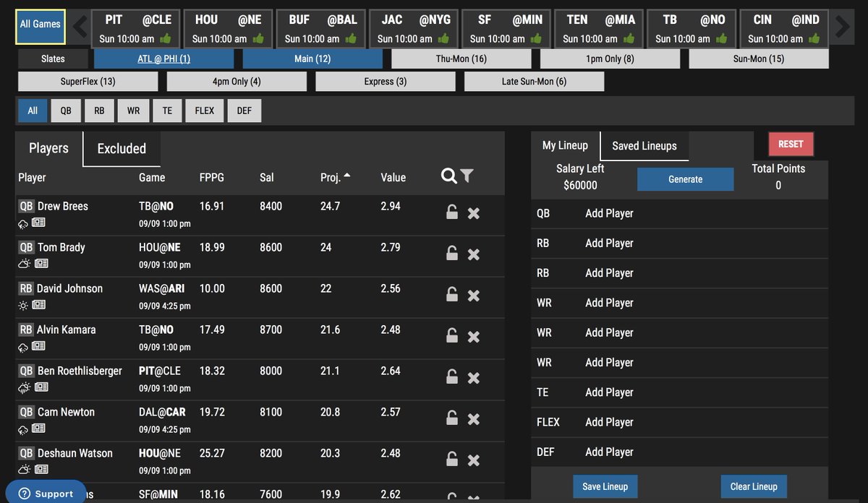Generate an optimized lineup
Screen dimensions: 868x503
(685, 179)
